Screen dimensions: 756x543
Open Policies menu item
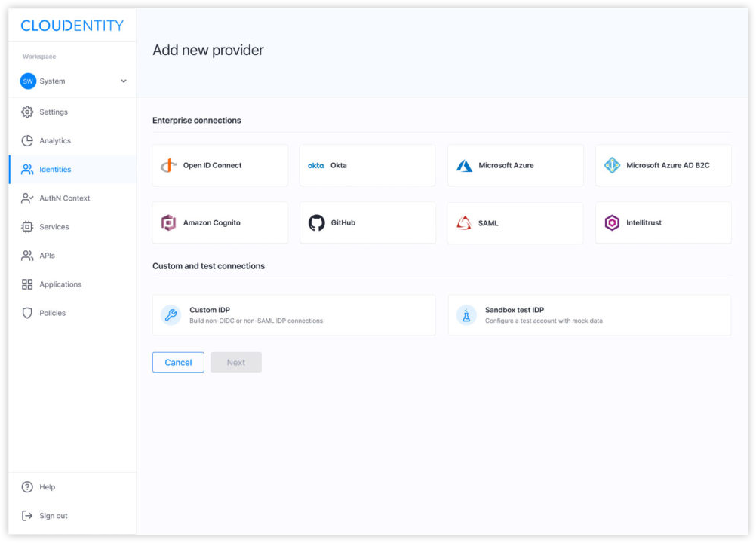72,313
